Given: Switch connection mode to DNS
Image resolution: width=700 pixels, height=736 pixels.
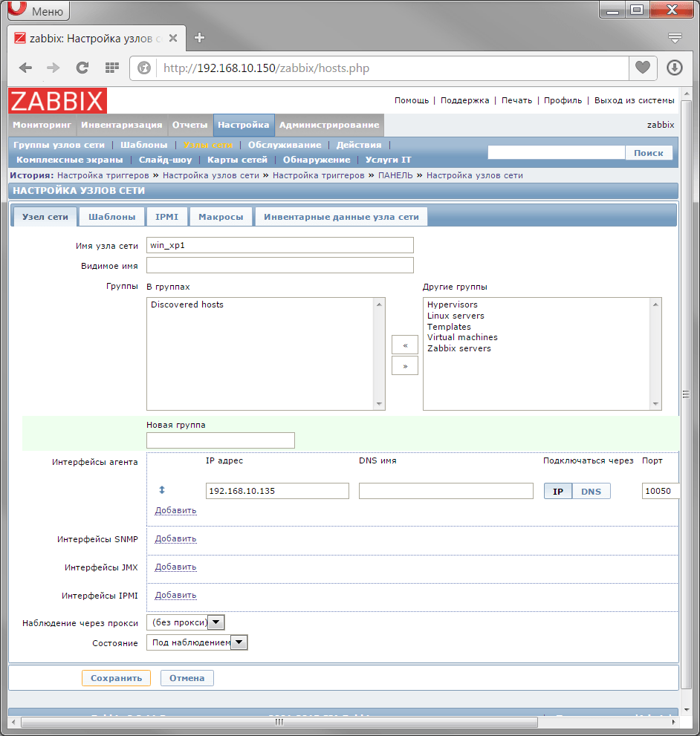Looking at the screenshot, I should coord(591,491).
